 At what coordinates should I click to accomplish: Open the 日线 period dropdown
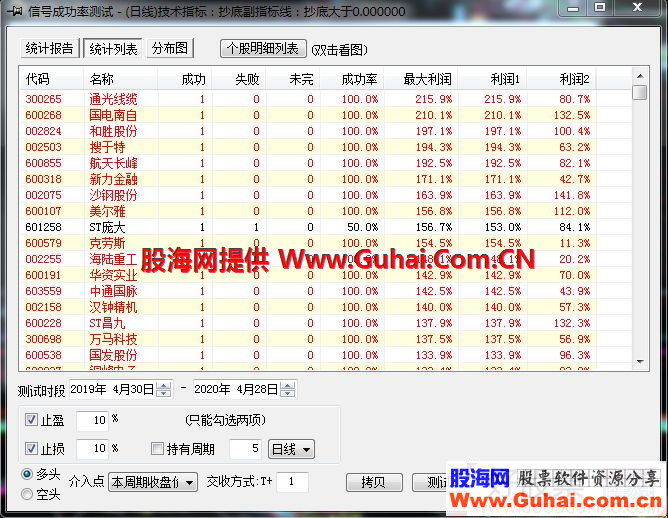click(291, 449)
